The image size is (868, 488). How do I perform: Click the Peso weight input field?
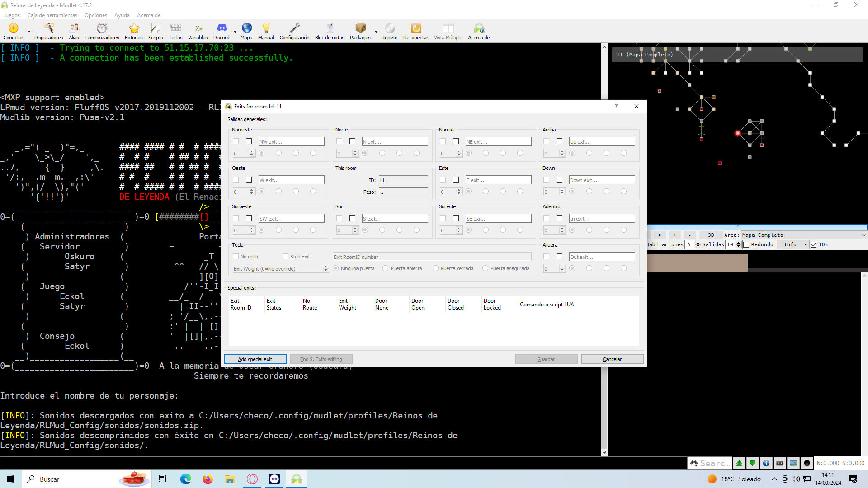403,192
